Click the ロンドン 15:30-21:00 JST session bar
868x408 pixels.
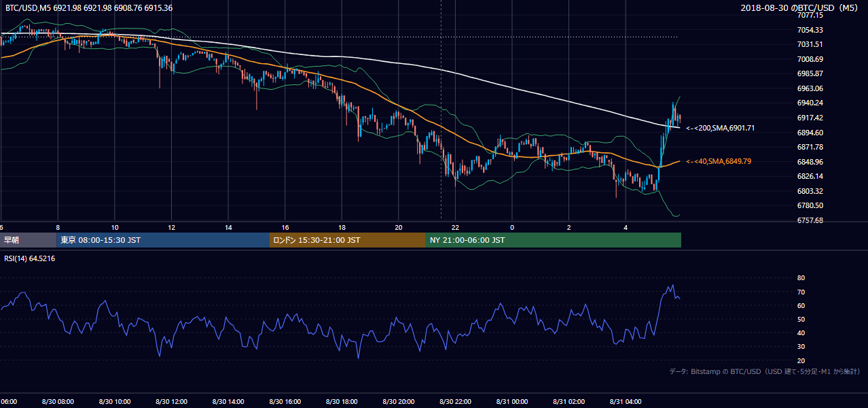tap(348, 240)
